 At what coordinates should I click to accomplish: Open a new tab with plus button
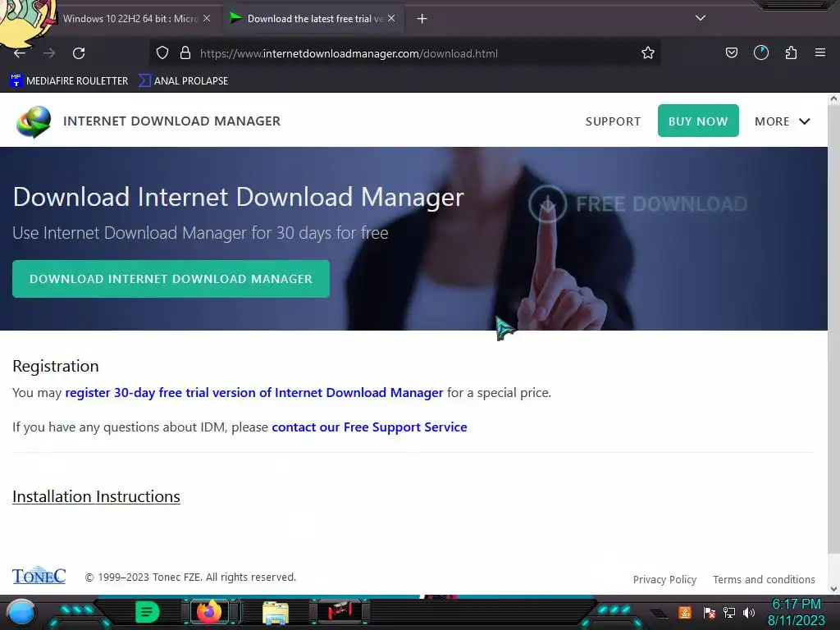click(422, 19)
